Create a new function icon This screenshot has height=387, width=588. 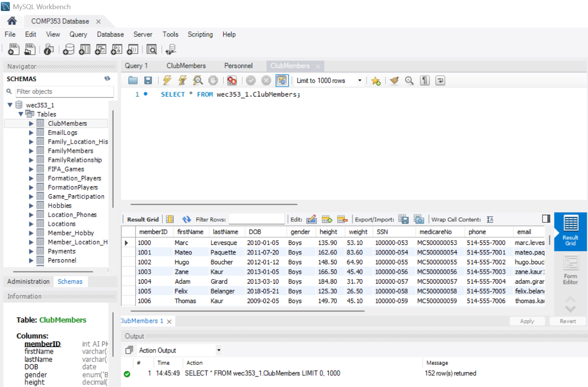(x=132, y=49)
